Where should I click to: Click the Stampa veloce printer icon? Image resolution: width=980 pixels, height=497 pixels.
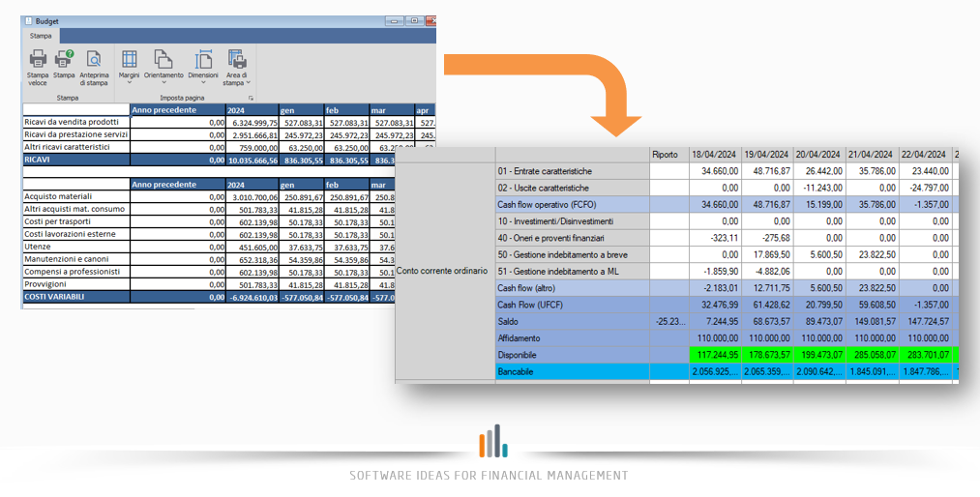tap(38, 59)
